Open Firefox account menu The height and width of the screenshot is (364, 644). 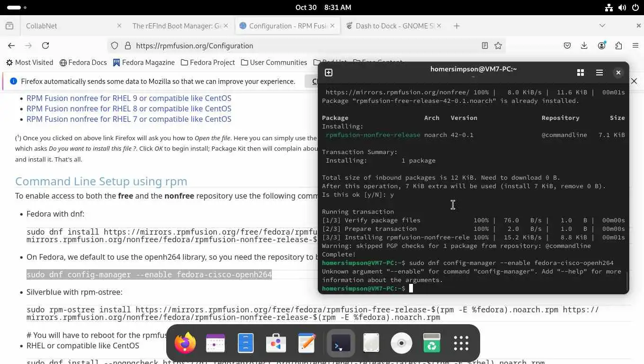pos(601,45)
